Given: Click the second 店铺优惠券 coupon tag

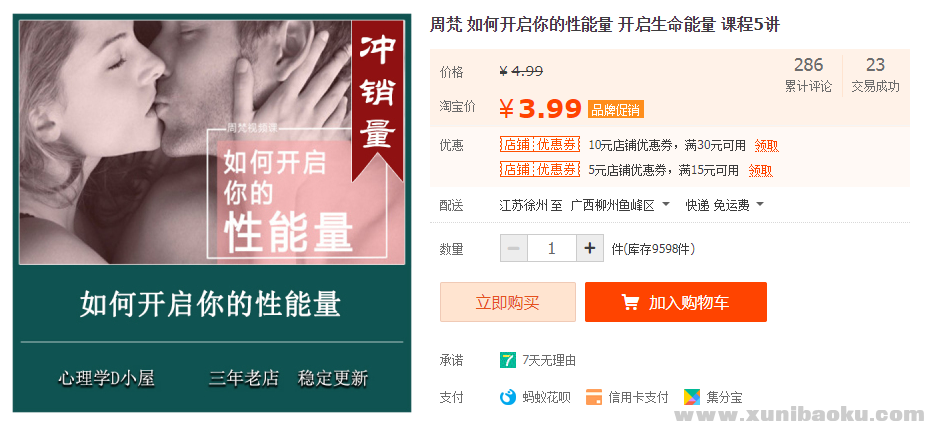Looking at the screenshot, I should 539,170.
